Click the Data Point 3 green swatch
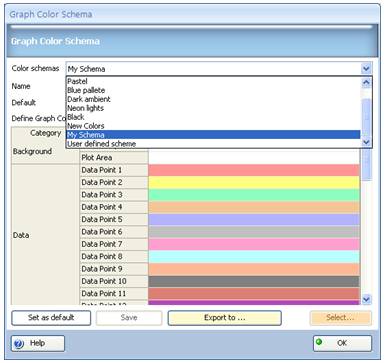The image size is (385, 363). [x=254, y=195]
